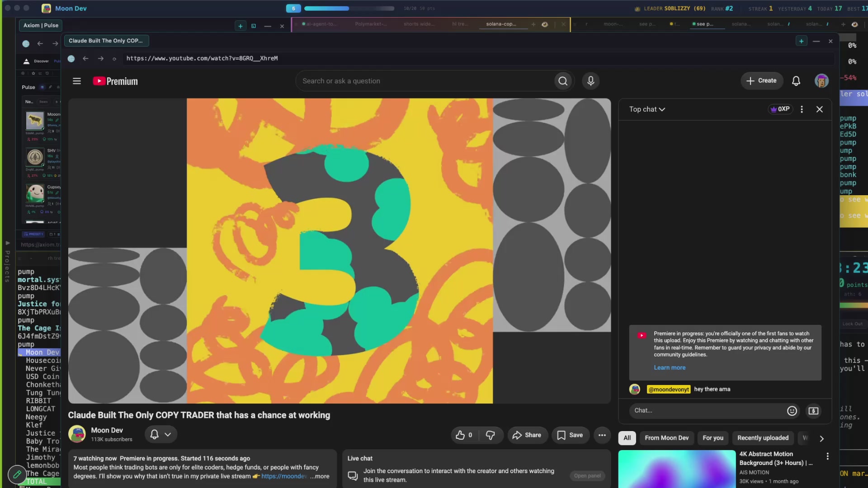Save the video to a playlist
The image size is (868, 488).
point(570,435)
